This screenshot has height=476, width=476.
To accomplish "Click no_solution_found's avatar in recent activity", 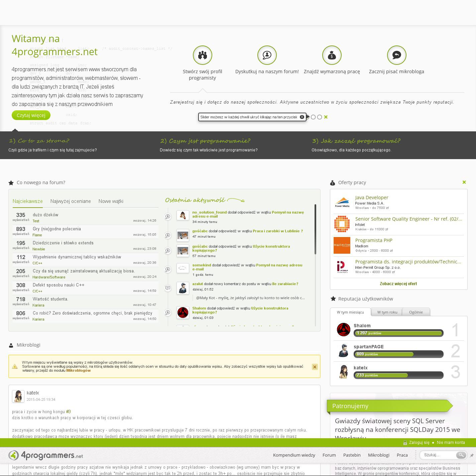I will pyautogui.click(x=183, y=215).
